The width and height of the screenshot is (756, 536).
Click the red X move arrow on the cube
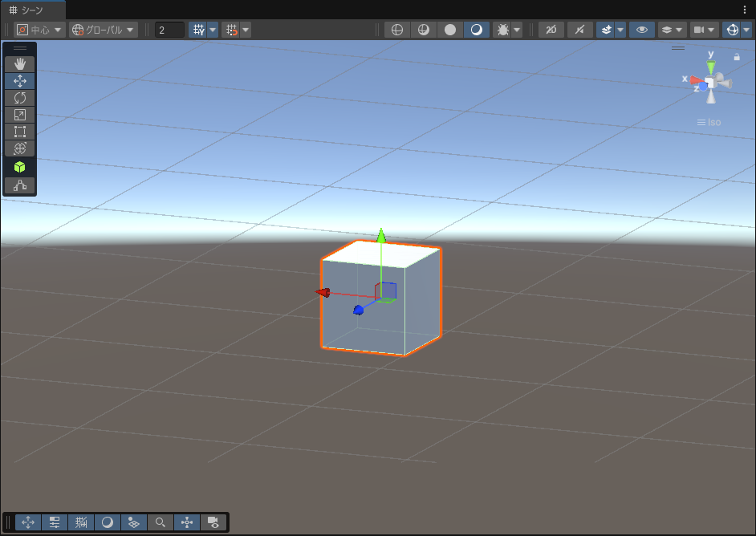point(323,293)
